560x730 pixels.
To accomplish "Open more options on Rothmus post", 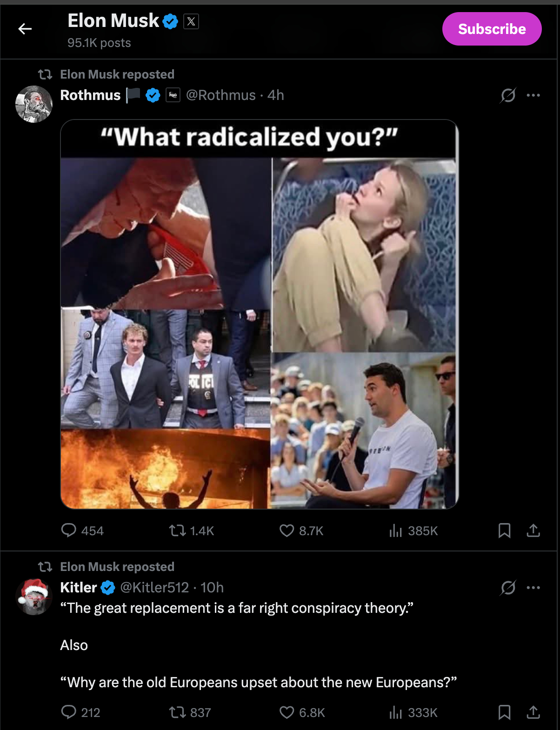I will (533, 95).
